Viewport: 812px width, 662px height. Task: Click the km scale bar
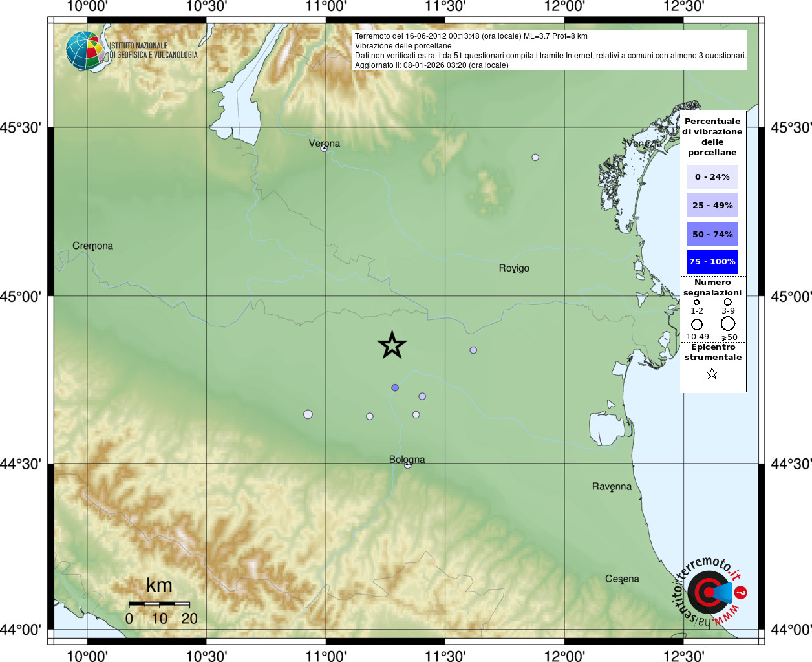coord(159,604)
